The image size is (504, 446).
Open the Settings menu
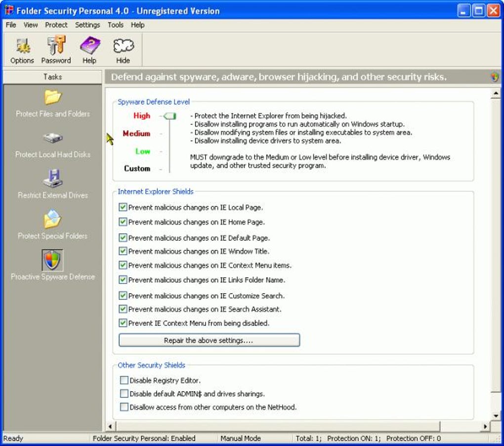pyautogui.click(x=87, y=25)
